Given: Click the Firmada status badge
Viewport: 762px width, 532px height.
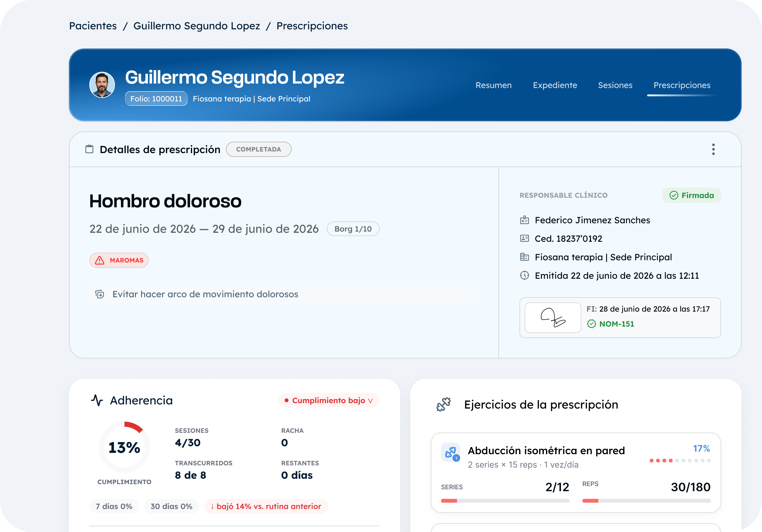Looking at the screenshot, I should coord(692,196).
